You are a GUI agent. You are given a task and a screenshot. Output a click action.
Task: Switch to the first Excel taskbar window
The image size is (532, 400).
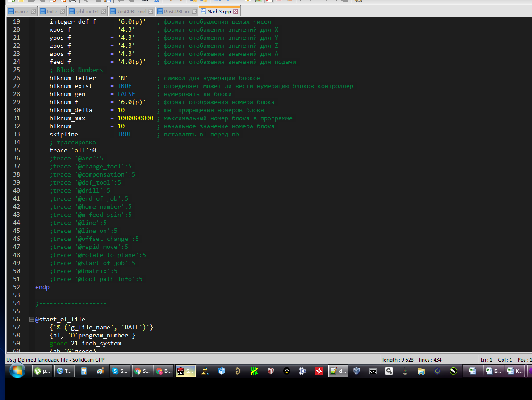(x=472, y=371)
